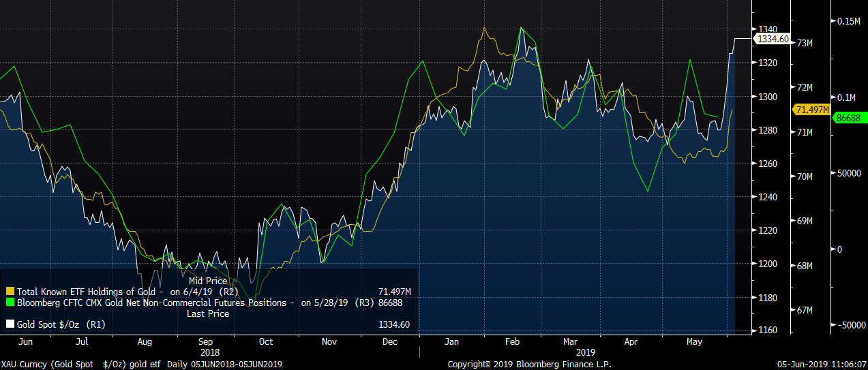This screenshot has width=868, height=370.
Task: Click the 2019 year label
Action: pos(585,352)
